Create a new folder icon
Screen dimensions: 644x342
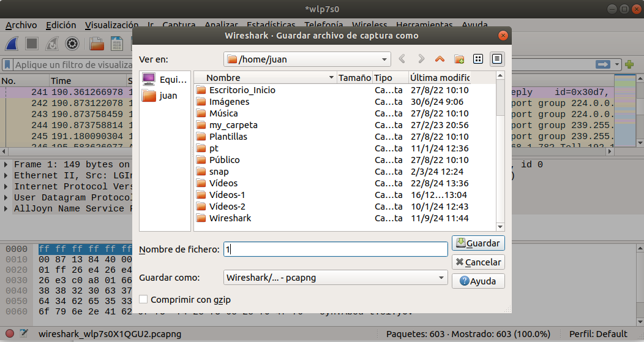point(459,59)
